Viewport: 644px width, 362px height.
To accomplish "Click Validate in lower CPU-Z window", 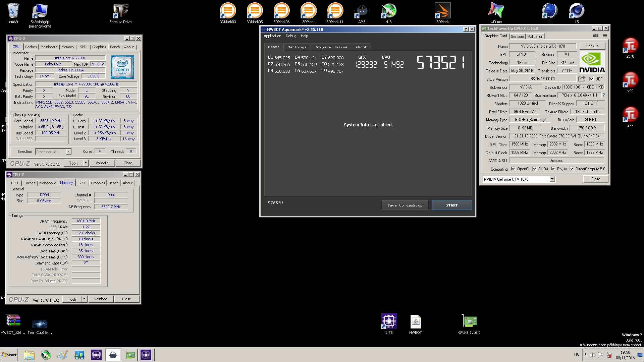I will coord(101,299).
